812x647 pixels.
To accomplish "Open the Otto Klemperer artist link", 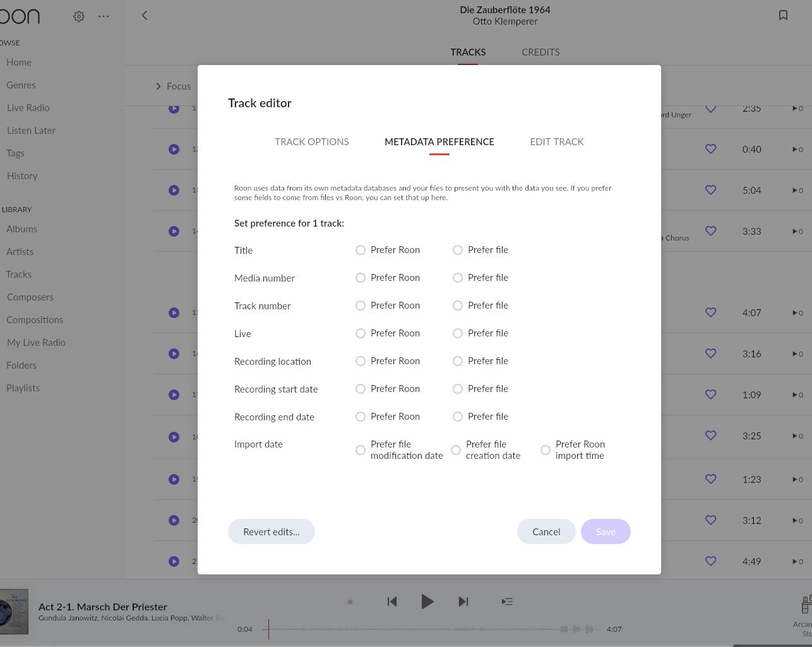I will pos(505,21).
